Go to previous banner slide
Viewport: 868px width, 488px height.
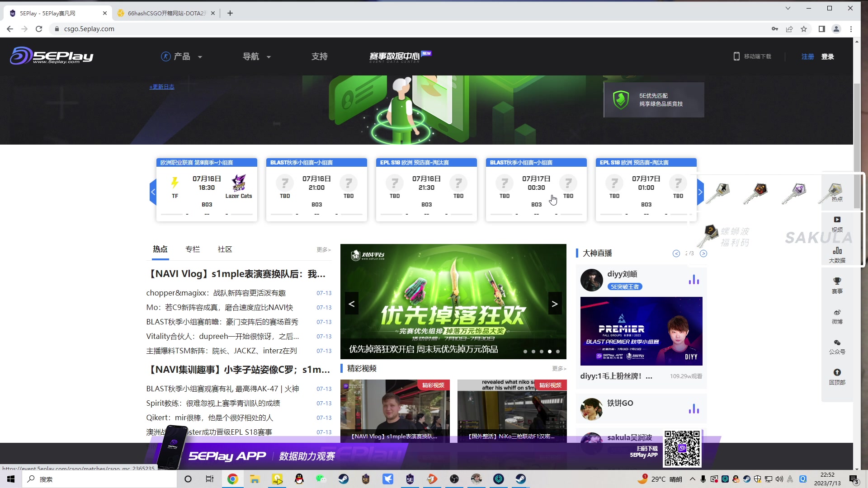[352, 304]
